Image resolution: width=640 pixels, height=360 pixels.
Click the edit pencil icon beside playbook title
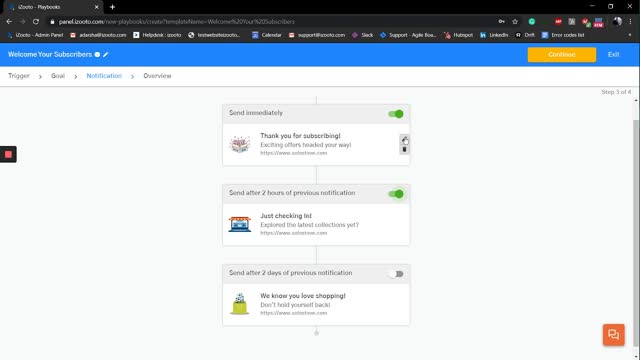106,54
